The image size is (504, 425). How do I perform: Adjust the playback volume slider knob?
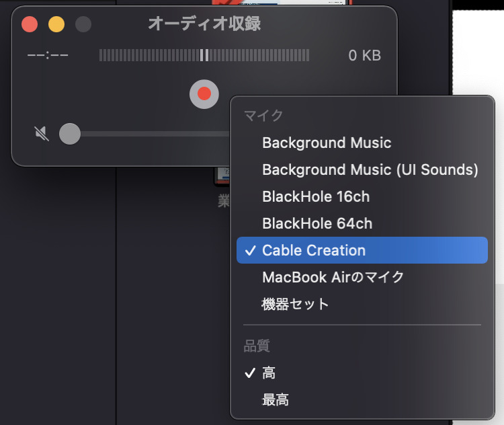(70, 134)
